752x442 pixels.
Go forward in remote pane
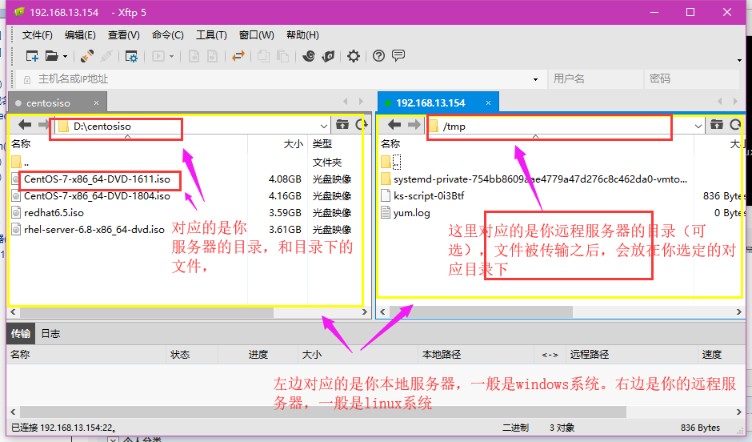point(413,125)
